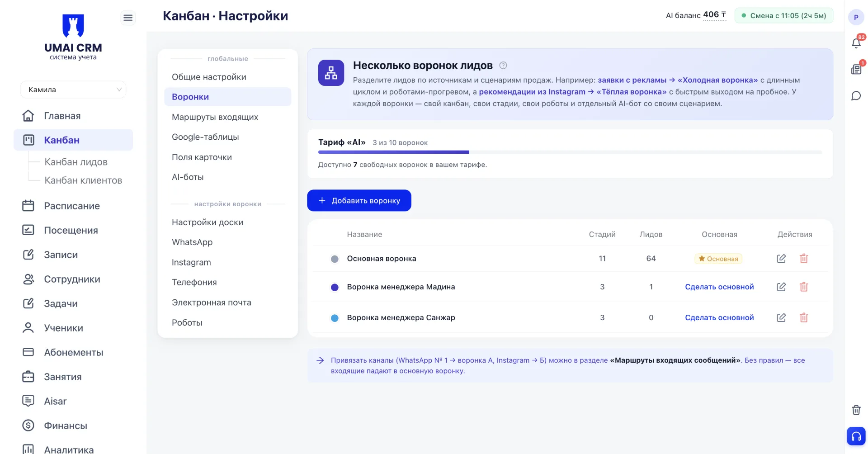Open Google-таблицы settings section

227,137
